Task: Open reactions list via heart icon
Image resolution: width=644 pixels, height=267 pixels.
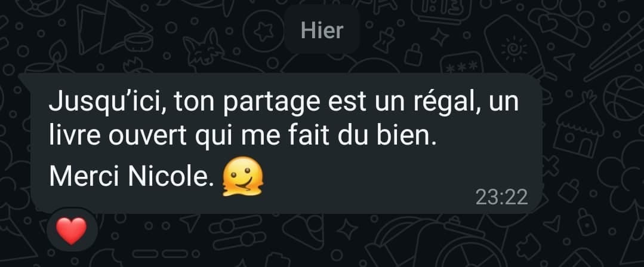Action: (x=72, y=231)
